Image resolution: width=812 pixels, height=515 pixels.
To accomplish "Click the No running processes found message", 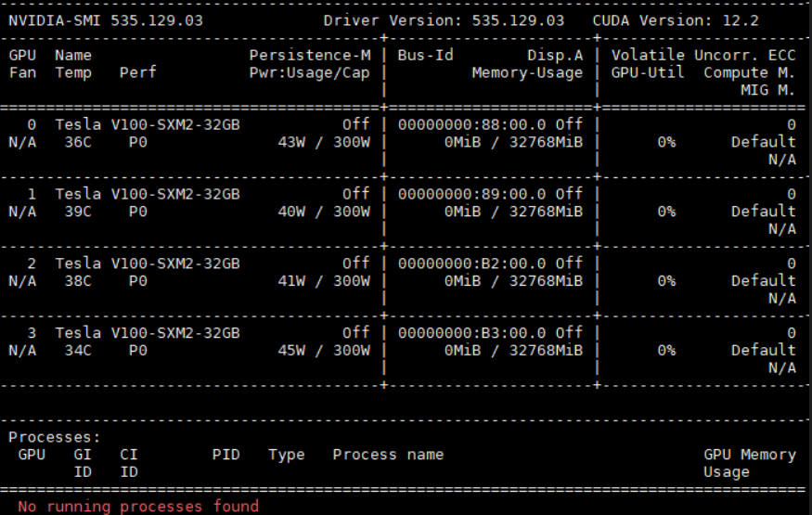I will pos(138,507).
